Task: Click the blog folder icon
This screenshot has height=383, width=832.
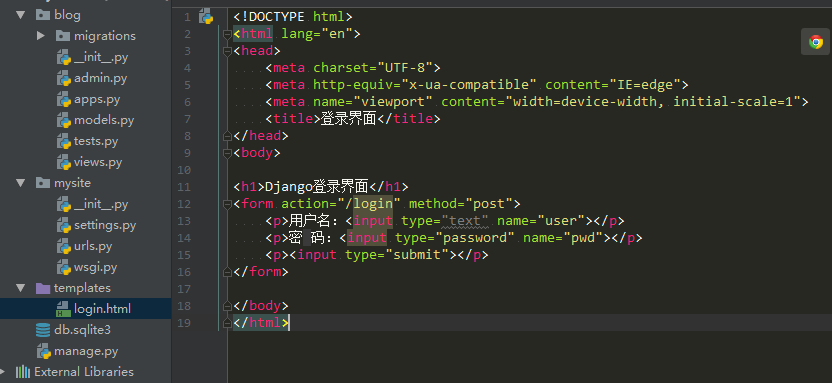Action: point(43,14)
